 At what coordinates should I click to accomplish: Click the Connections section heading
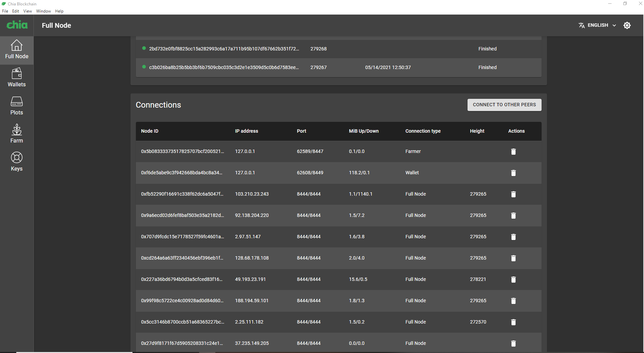click(158, 105)
